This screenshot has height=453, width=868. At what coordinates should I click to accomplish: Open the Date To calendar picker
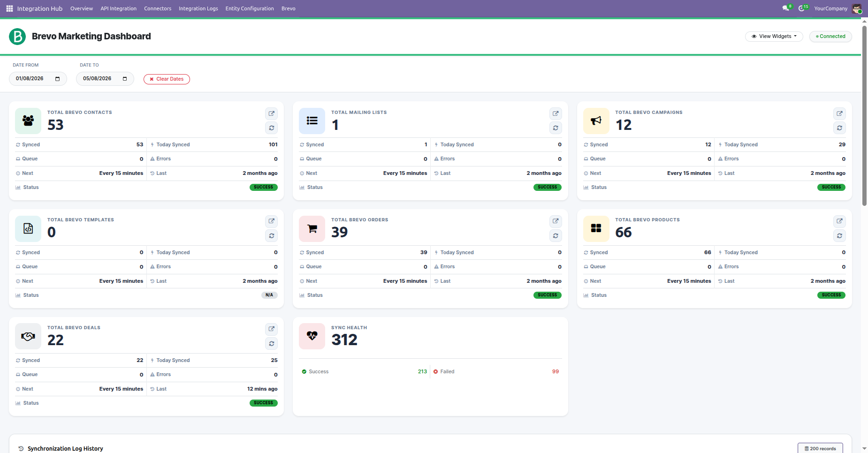pyautogui.click(x=125, y=79)
